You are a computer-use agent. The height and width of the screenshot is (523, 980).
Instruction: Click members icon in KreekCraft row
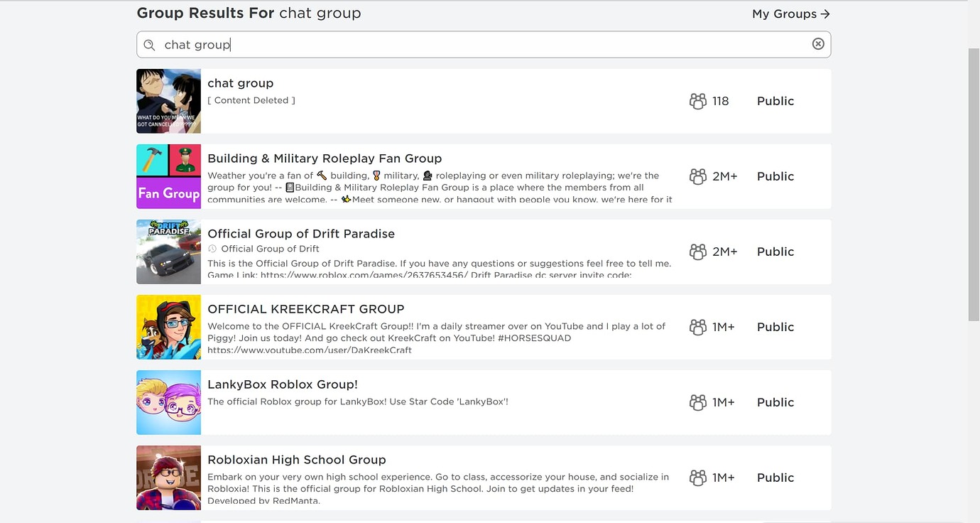pos(698,327)
